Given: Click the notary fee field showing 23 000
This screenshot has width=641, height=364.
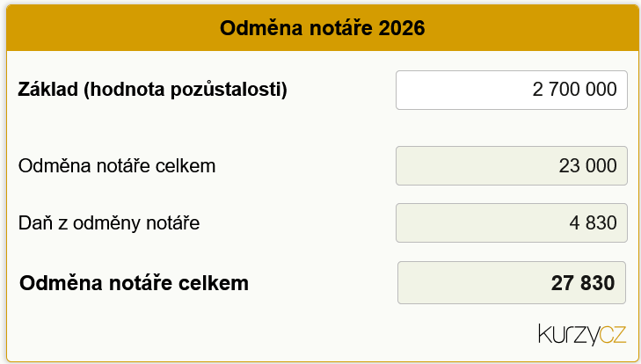Looking at the screenshot, I should coord(512,165).
